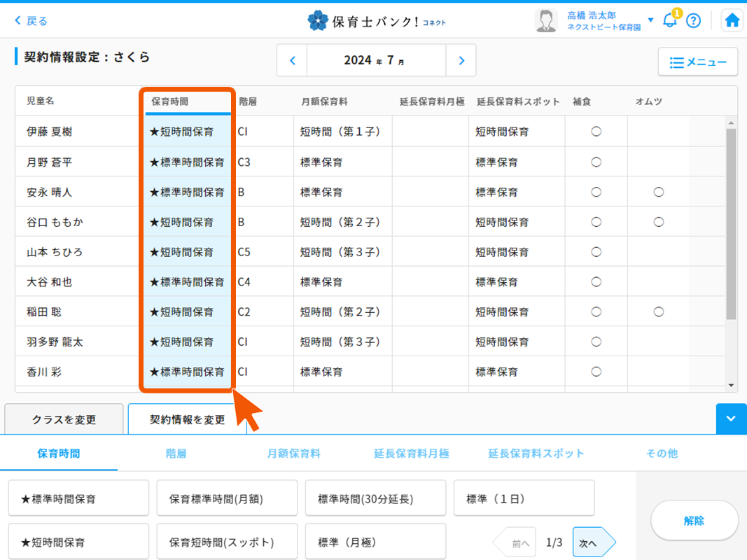Collapse the bottom panel with blue chevron

tap(731, 419)
